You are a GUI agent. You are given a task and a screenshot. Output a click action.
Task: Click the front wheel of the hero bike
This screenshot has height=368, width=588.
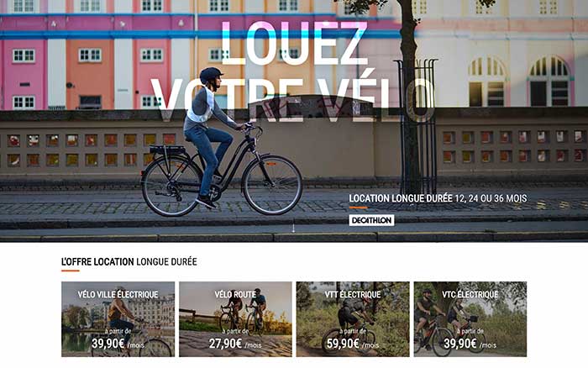[x=272, y=185]
